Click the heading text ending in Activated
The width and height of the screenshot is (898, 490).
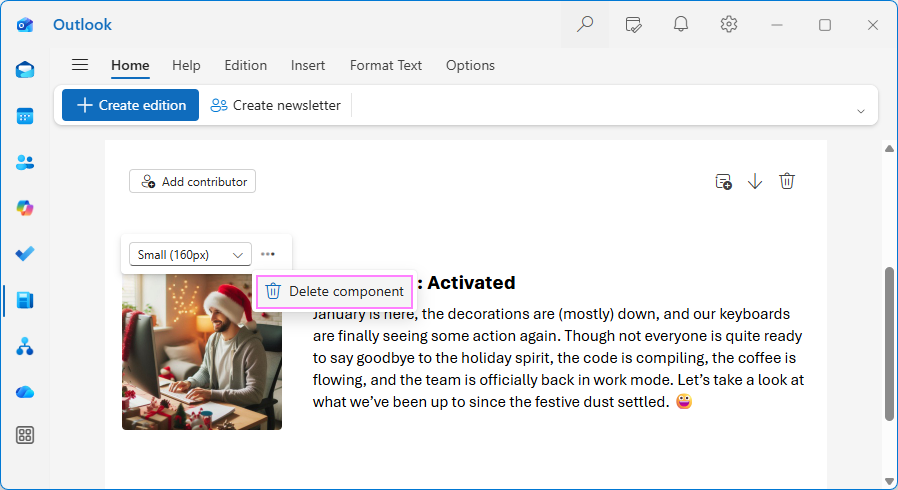point(465,282)
